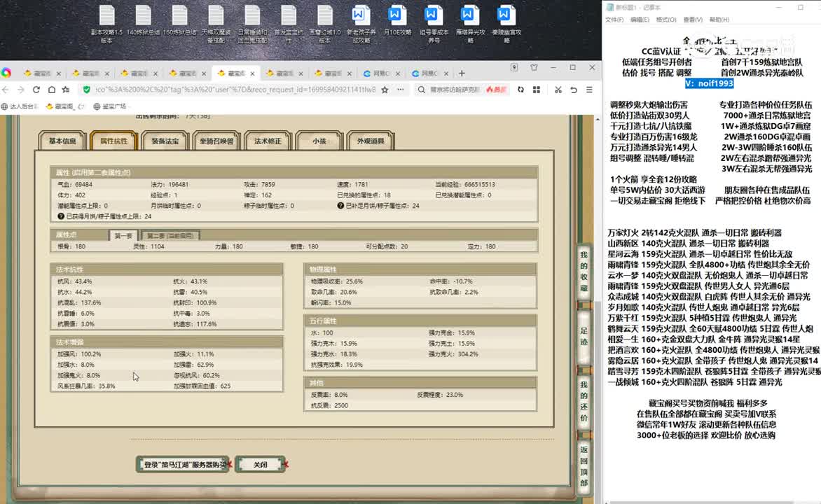
Task: Open Notepad 格式(O) menu
Action: click(666, 20)
